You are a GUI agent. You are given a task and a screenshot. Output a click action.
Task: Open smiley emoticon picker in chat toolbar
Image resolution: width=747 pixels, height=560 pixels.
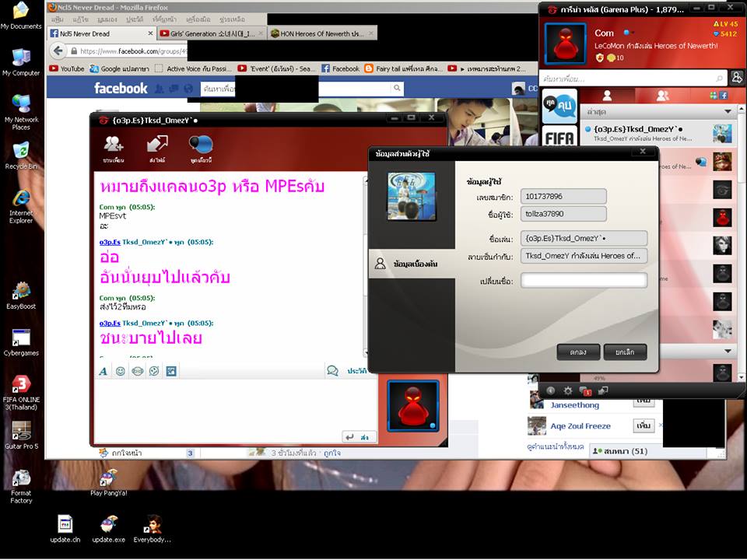[121, 371]
